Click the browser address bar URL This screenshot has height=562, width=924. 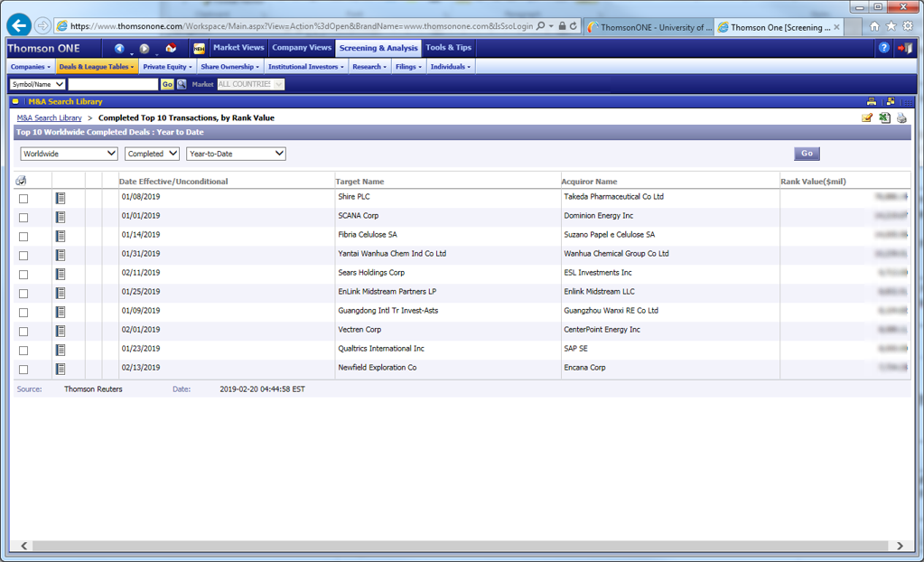pos(302,26)
